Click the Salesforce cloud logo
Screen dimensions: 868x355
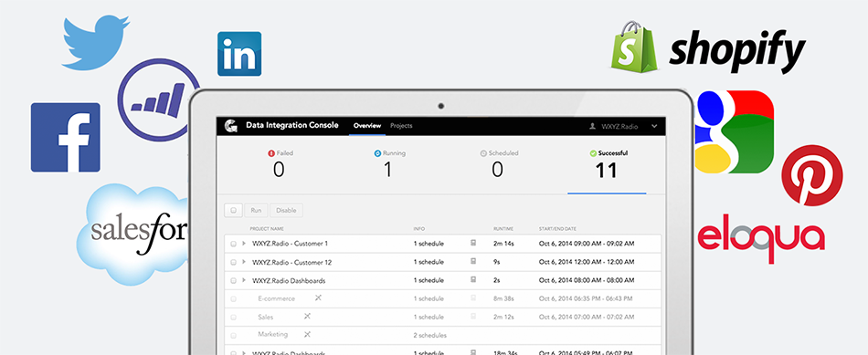pyautogui.click(x=132, y=234)
